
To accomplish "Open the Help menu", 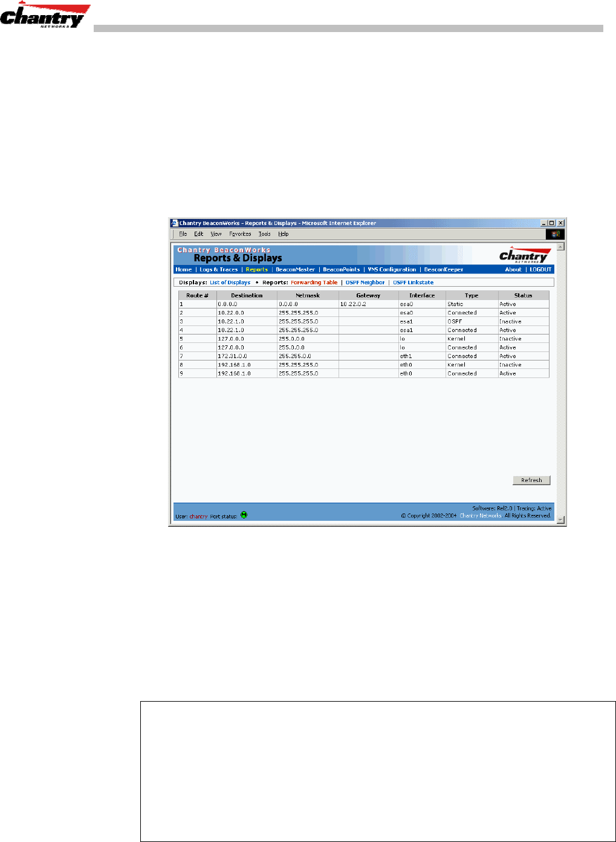I will click(x=283, y=234).
